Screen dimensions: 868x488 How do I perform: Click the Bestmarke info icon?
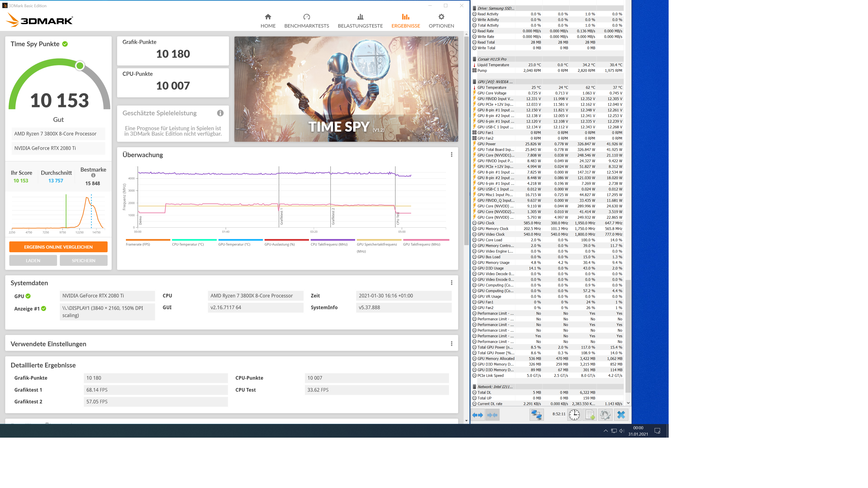tap(93, 175)
